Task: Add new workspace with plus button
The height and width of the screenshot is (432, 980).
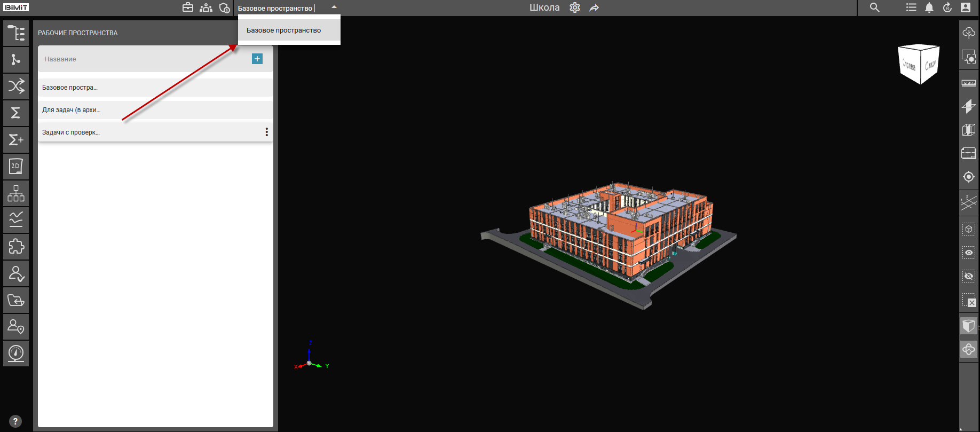Action: coord(257,59)
